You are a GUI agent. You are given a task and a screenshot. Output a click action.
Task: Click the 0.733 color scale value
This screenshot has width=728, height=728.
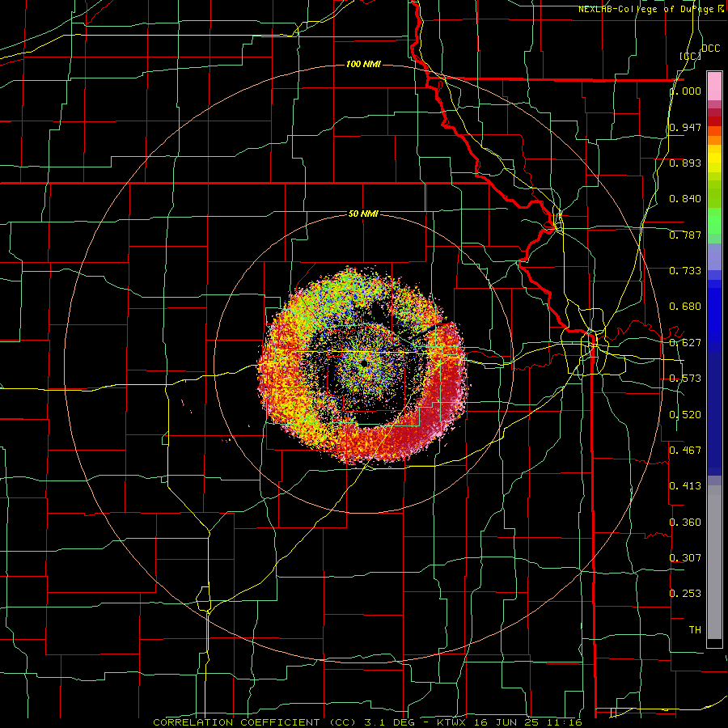(685, 271)
